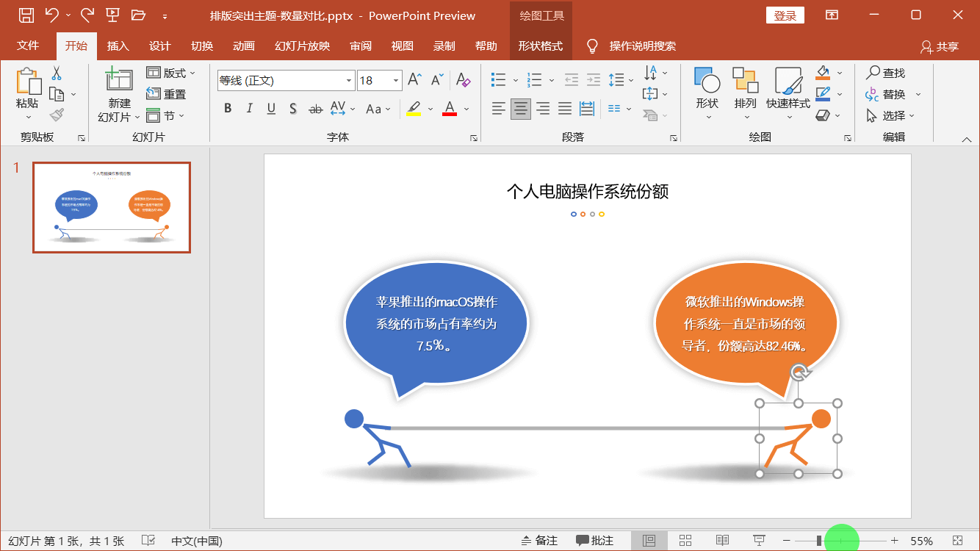Click the 登录 (Sign in) button
This screenshot has width=980, height=551.
[785, 15]
